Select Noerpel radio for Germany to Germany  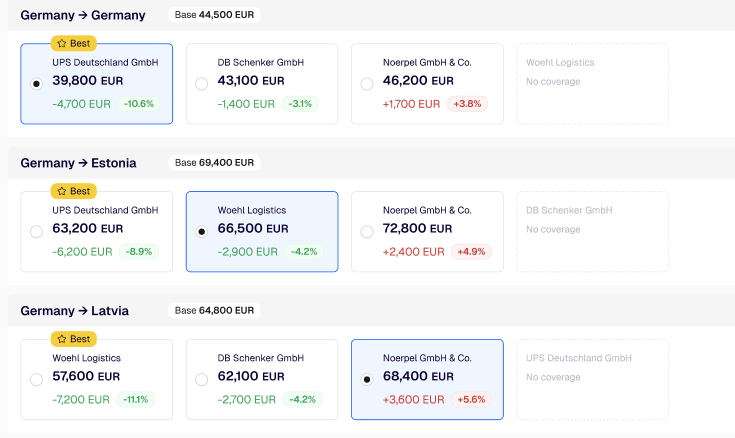pyautogui.click(x=367, y=84)
